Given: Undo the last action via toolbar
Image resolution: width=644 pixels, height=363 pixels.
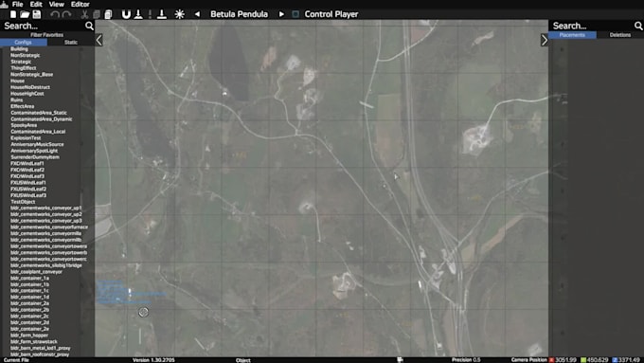Looking at the screenshot, I should 55,14.
